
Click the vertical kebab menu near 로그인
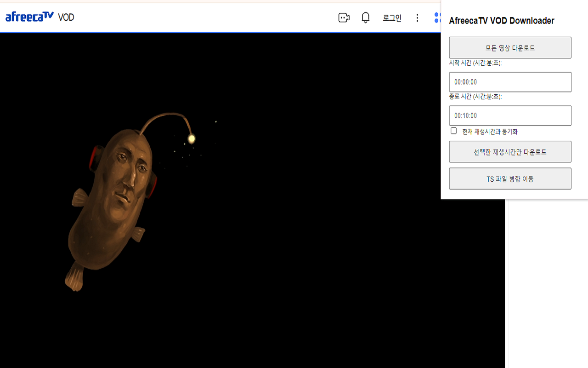pos(417,17)
